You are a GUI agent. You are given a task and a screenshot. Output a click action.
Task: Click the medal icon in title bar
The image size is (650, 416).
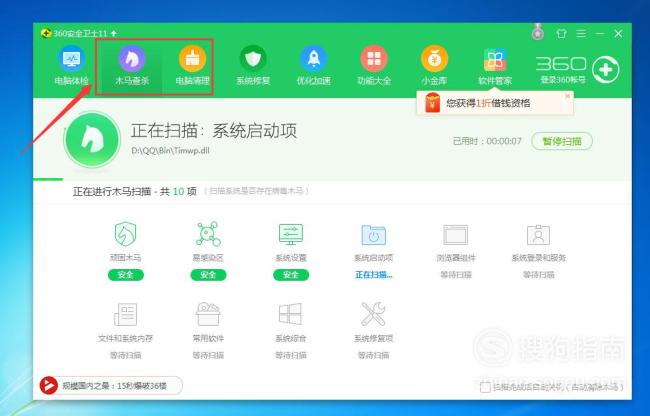pos(538,32)
